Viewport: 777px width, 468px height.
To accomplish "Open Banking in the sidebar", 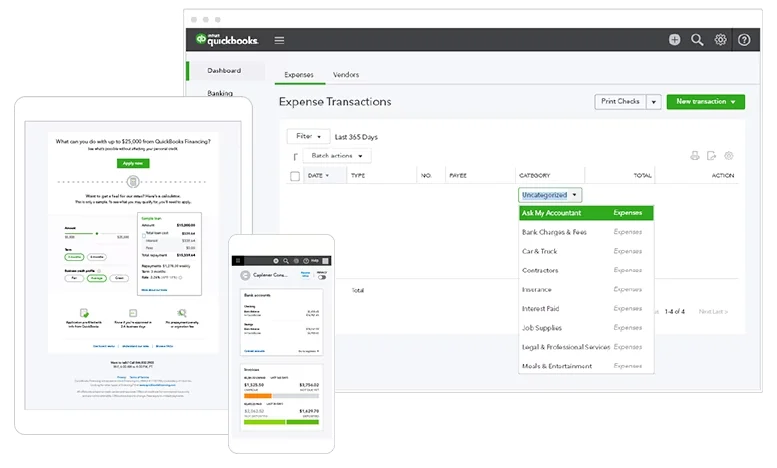I will [220, 93].
